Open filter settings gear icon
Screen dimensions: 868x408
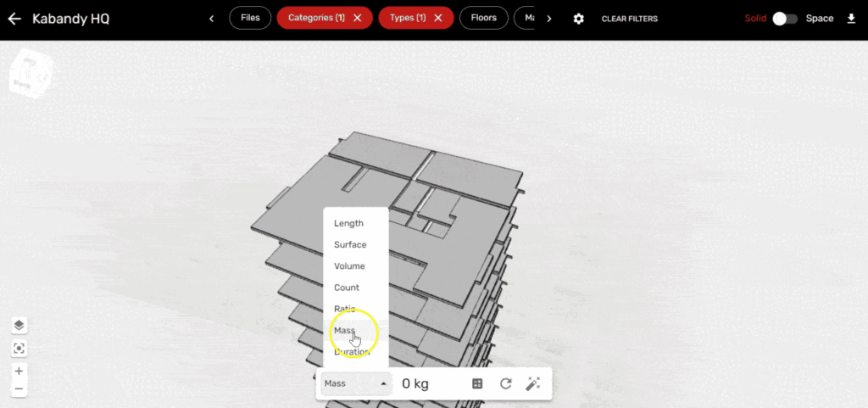tap(579, 19)
